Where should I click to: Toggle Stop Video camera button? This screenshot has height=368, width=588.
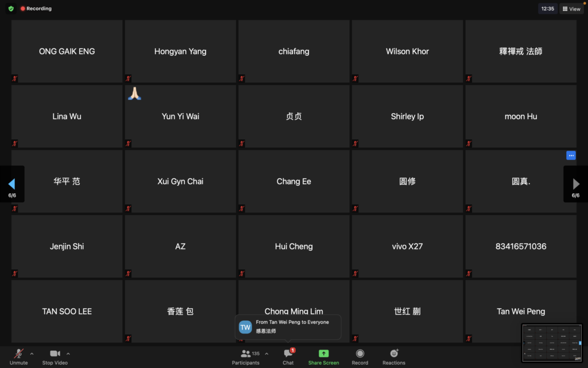pyautogui.click(x=55, y=356)
